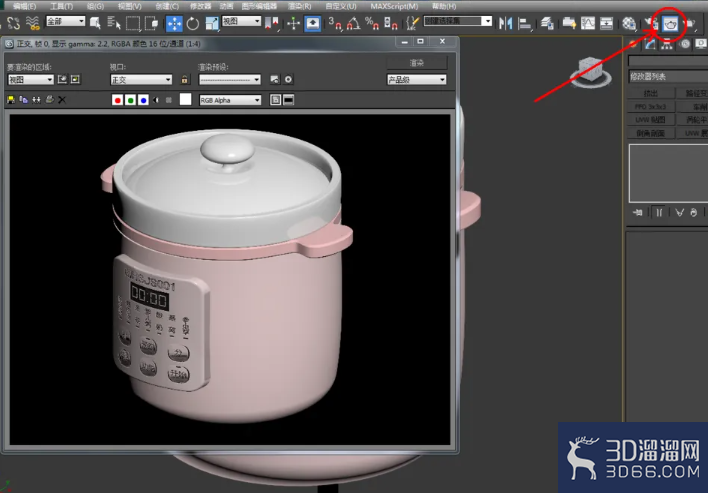This screenshot has width=708, height=493.
Task: Open the 视图(V) menu
Action: coord(130,6)
